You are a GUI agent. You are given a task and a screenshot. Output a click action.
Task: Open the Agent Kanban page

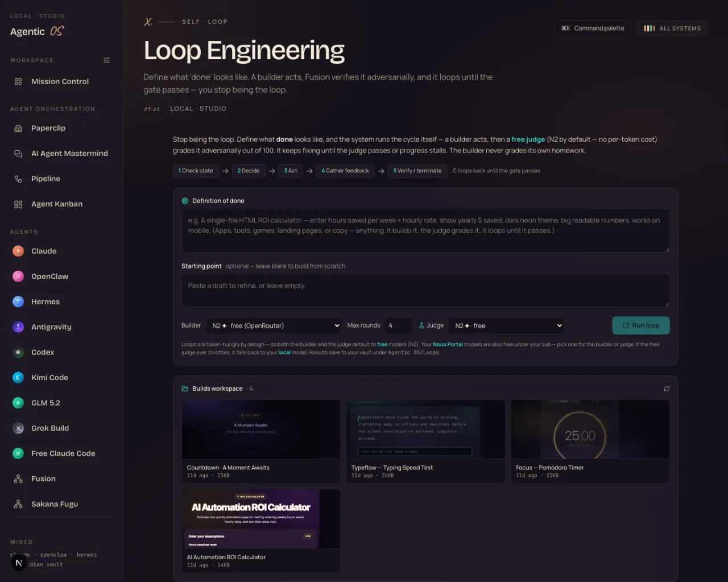click(61, 204)
